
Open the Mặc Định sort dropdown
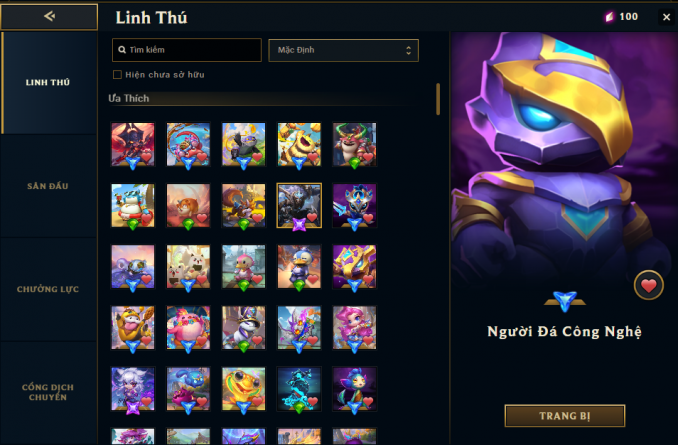coord(343,50)
